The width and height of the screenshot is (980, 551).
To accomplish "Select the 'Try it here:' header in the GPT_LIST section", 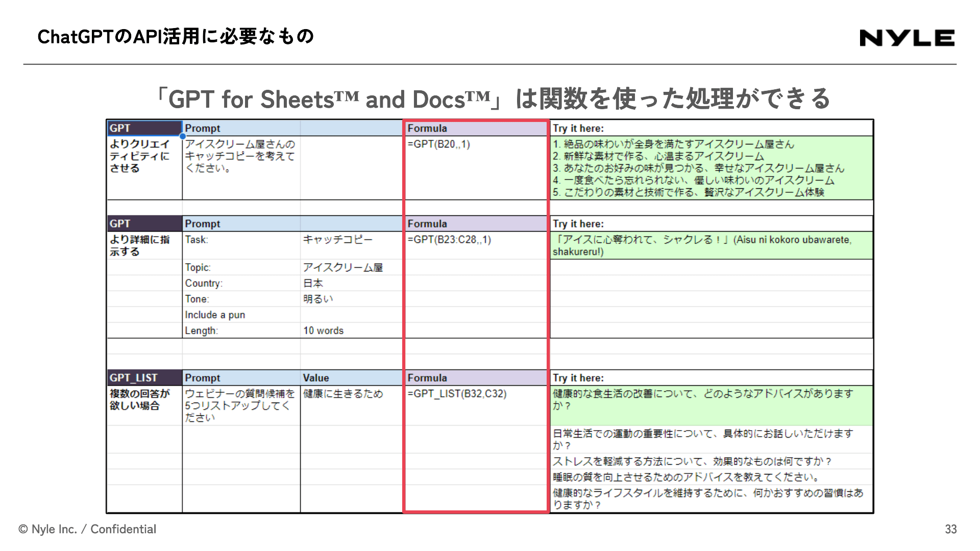I will pos(712,378).
